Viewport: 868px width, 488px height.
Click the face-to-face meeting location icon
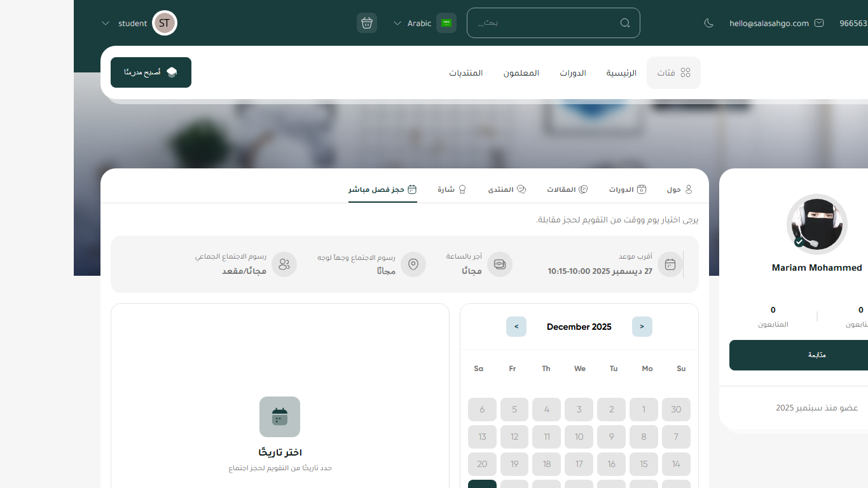pos(413,264)
